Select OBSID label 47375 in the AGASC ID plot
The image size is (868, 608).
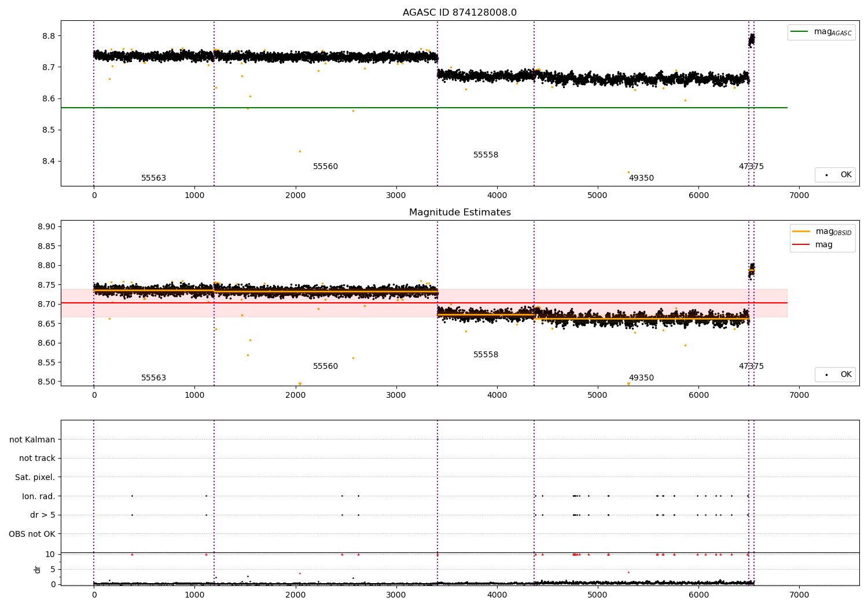click(x=751, y=167)
